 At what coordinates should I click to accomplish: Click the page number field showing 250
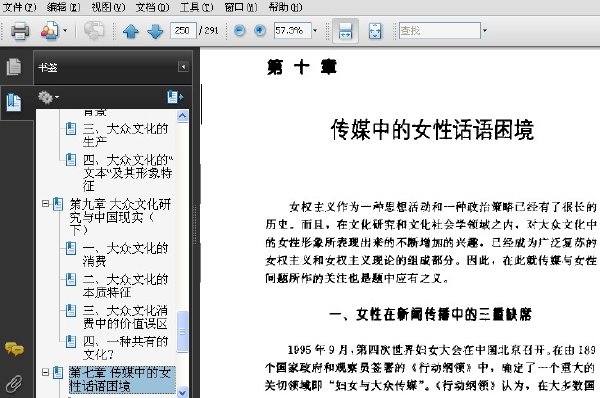(x=183, y=31)
